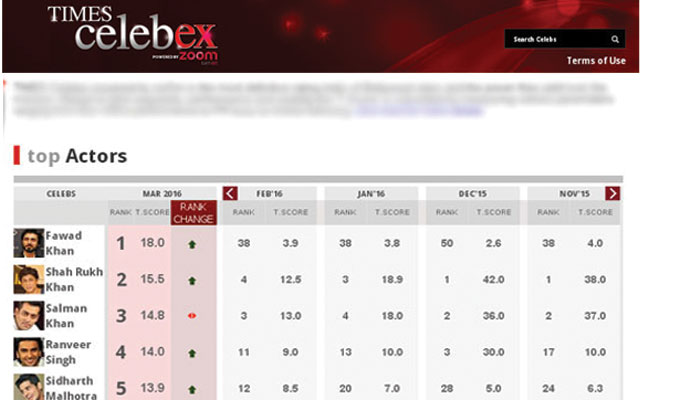Click the search magnifier icon
700x400 pixels.
click(615, 40)
